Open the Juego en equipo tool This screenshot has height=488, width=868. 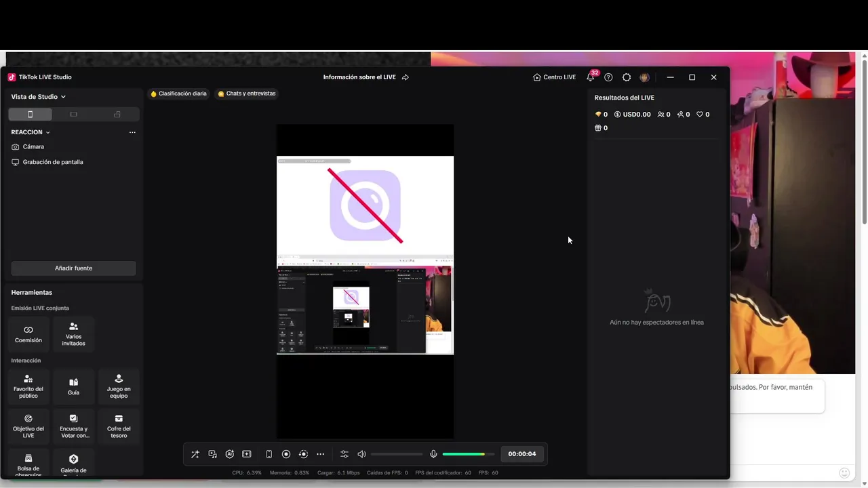coord(119,386)
